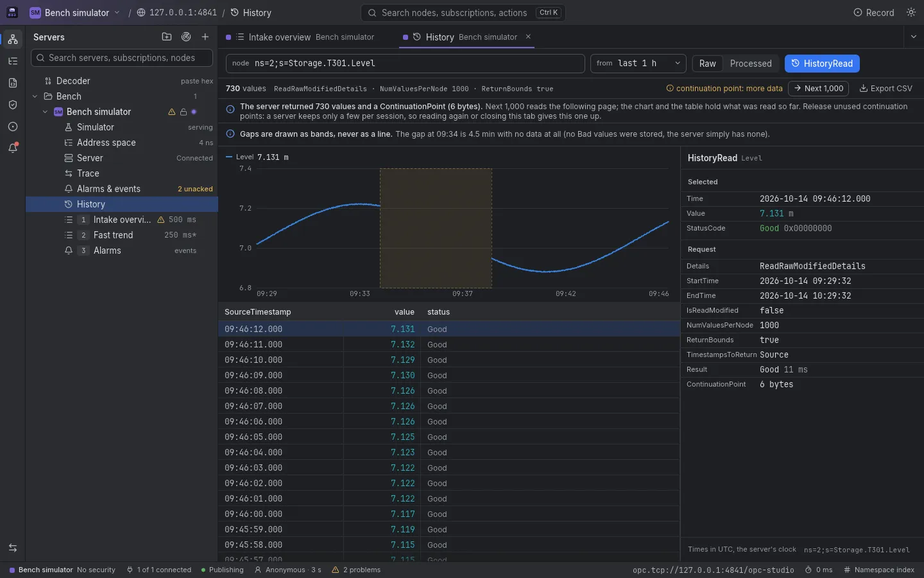Open the Decoder tool
The height and width of the screenshot is (578, 924).
(x=122, y=81)
